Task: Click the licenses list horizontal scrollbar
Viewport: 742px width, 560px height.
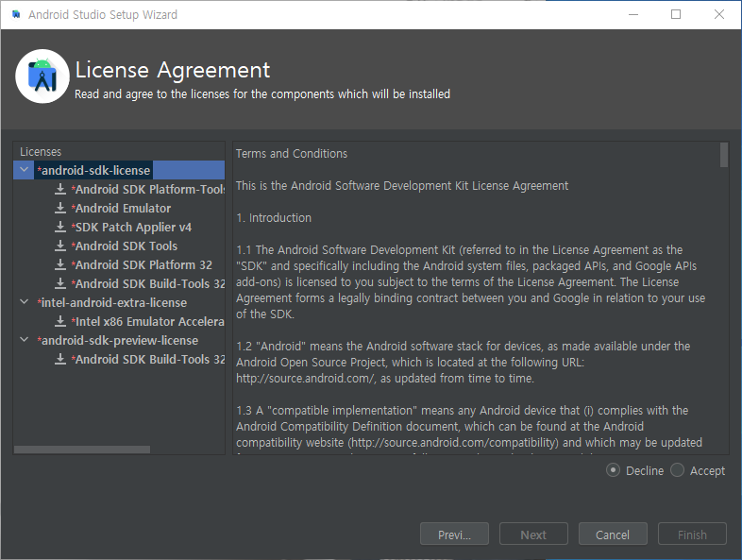Action: (82, 450)
